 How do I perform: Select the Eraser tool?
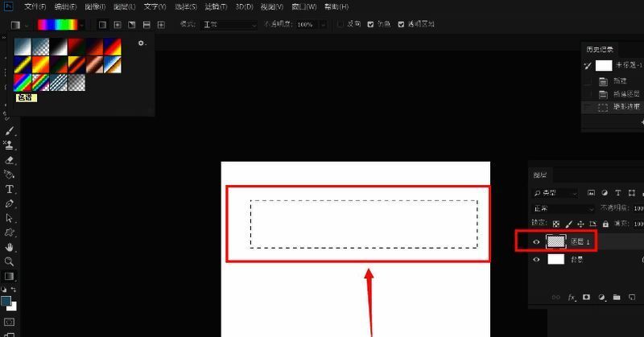point(9,160)
